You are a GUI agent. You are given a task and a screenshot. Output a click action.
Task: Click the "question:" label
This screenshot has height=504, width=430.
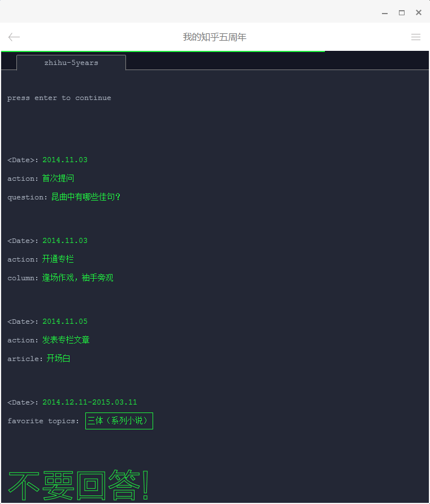point(27,197)
